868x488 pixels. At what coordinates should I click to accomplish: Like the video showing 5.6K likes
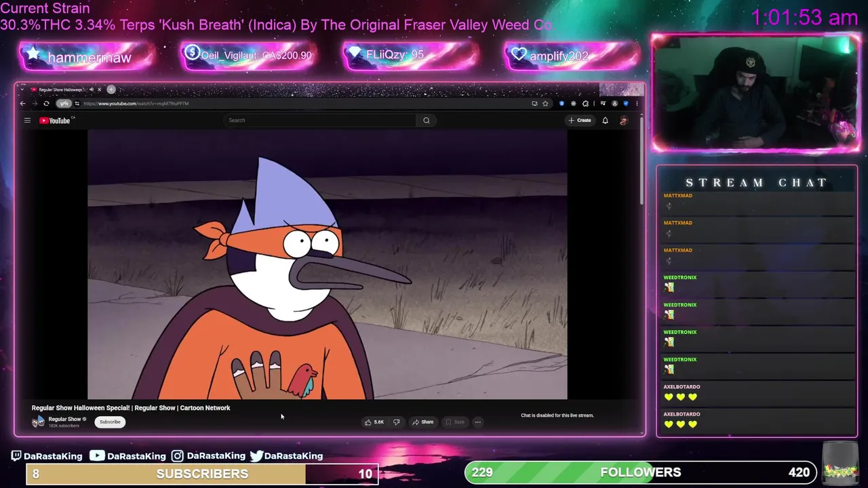tap(374, 422)
